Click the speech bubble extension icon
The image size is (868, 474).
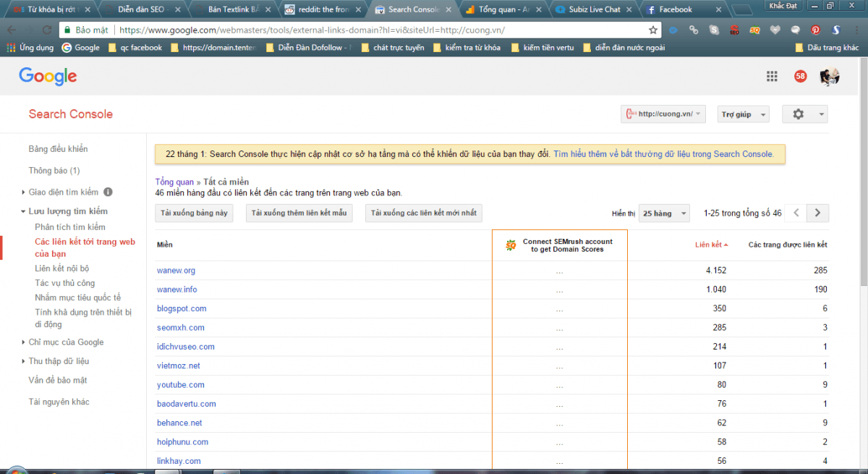pos(796,30)
